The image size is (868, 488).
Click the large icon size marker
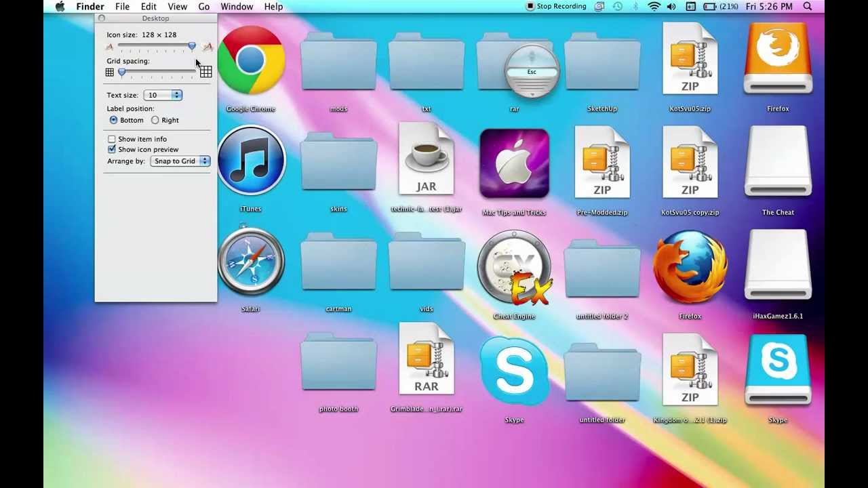(x=208, y=46)
